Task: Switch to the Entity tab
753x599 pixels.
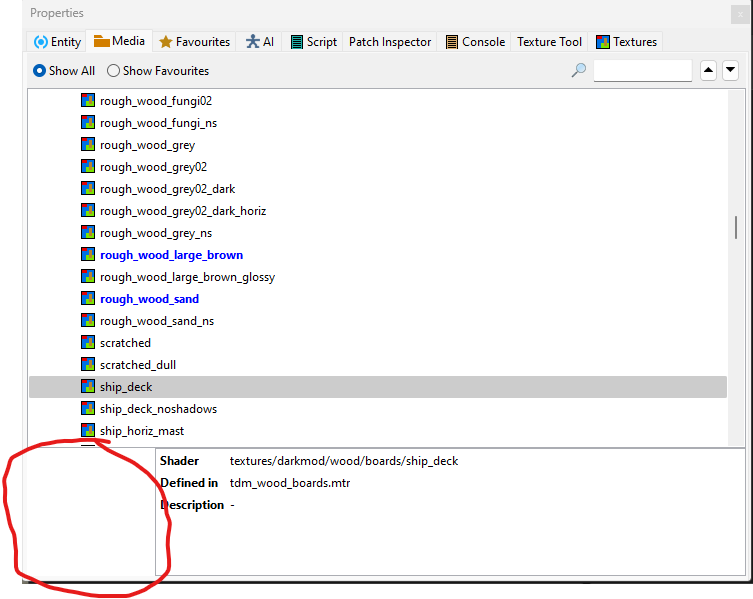Action: [57, 42]
